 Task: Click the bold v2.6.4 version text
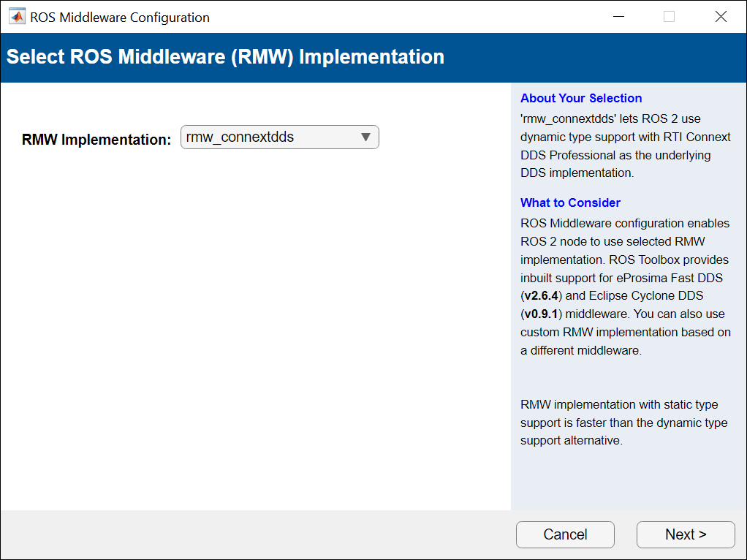541,295
